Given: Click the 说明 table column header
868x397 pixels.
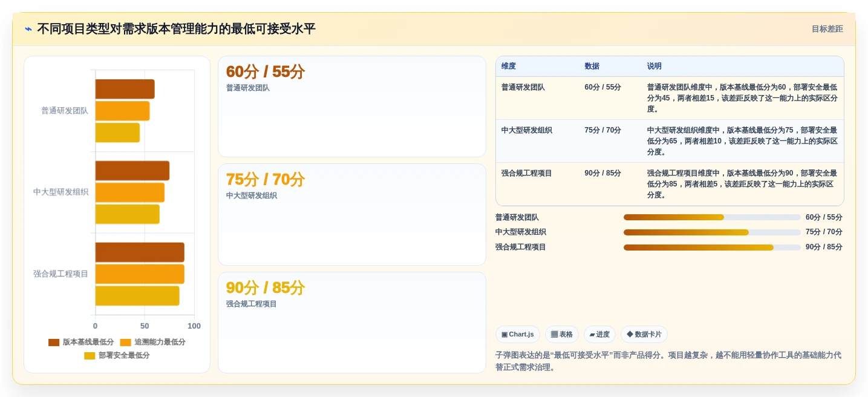Looking at the screenshot, I should tap(654, 67).
